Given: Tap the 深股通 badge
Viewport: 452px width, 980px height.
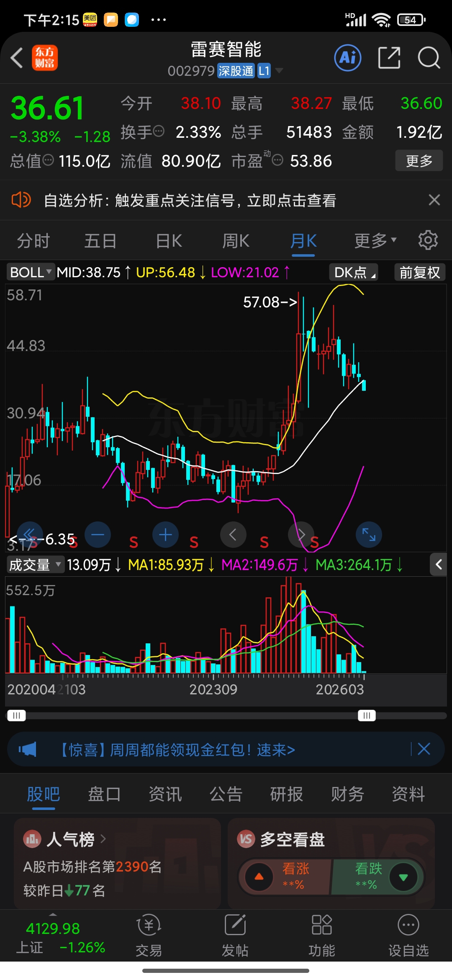Looking at the screenshot, I should point(236,71).
